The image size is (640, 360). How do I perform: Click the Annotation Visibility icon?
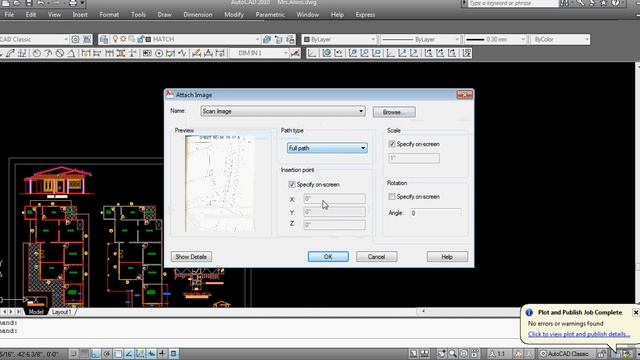tap(518, 354)
